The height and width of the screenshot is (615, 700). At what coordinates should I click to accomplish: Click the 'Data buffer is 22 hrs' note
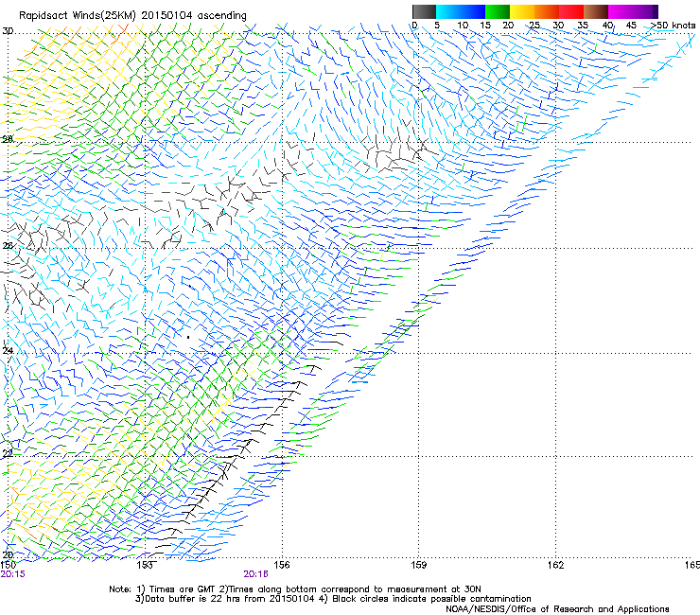click(x=333, y=599)
